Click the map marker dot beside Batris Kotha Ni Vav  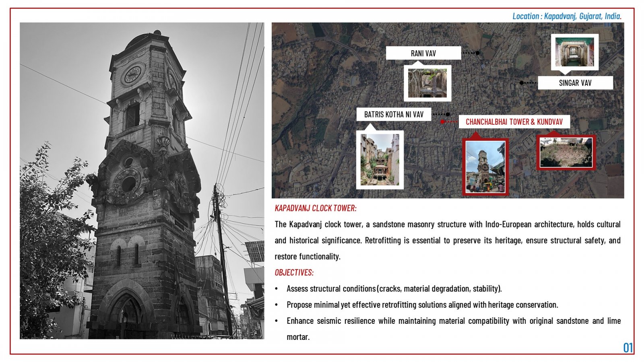[448, 114]
